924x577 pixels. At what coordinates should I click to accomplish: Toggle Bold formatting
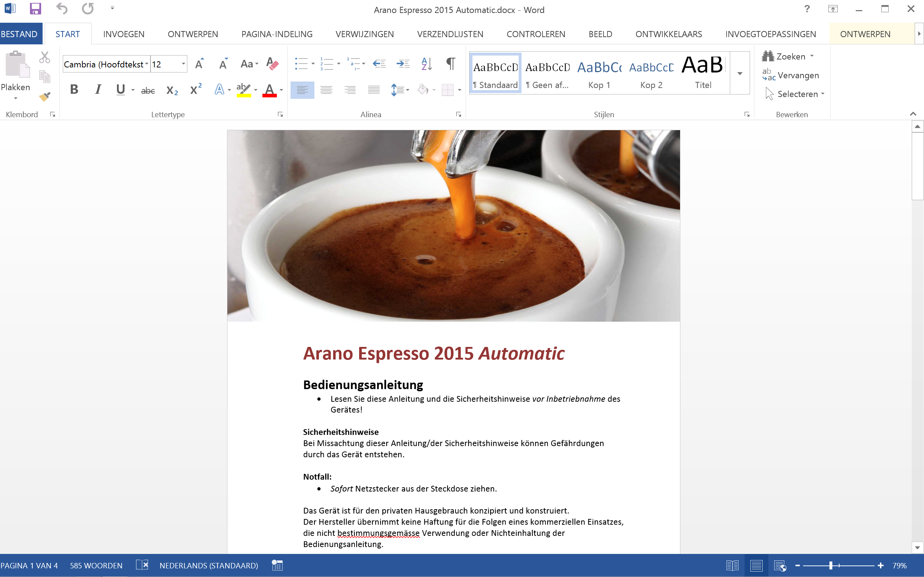74,90
